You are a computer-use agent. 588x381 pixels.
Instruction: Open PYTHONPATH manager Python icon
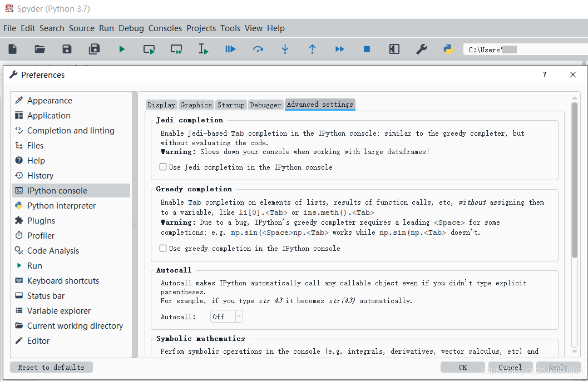(x=448, y=49)
